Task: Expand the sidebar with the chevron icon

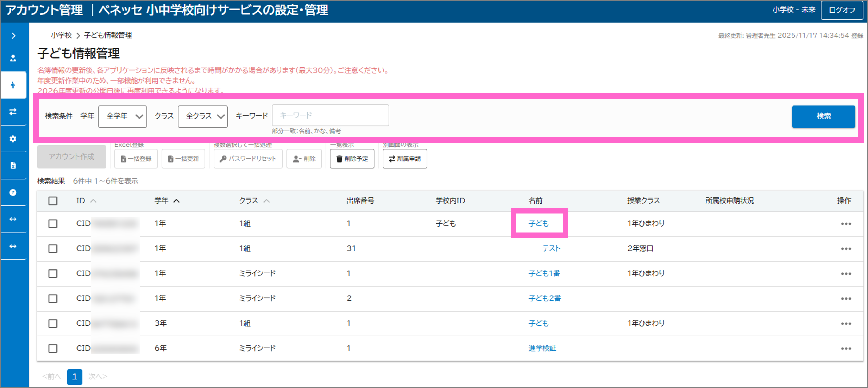Action: coord(13,36)
